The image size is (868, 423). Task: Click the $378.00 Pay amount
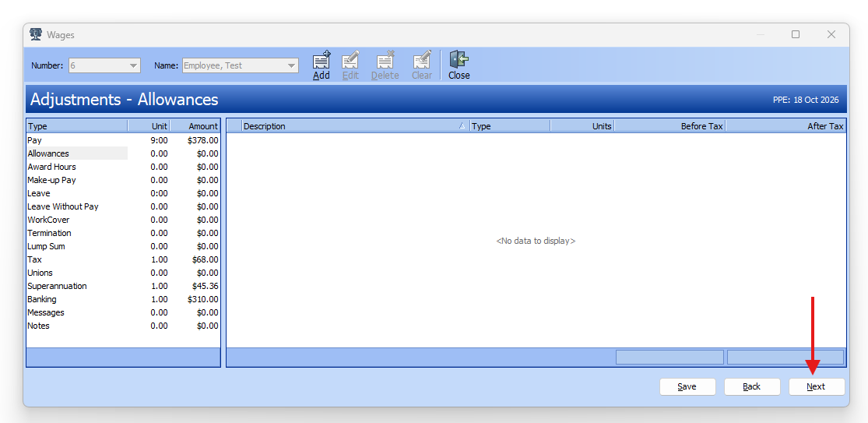(x=203, y=140)
